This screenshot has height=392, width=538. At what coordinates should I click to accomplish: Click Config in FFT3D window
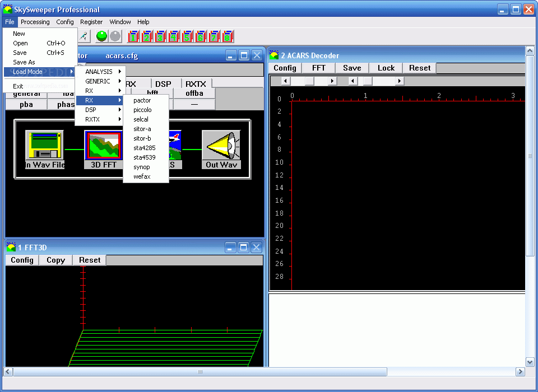pos(22,260)
